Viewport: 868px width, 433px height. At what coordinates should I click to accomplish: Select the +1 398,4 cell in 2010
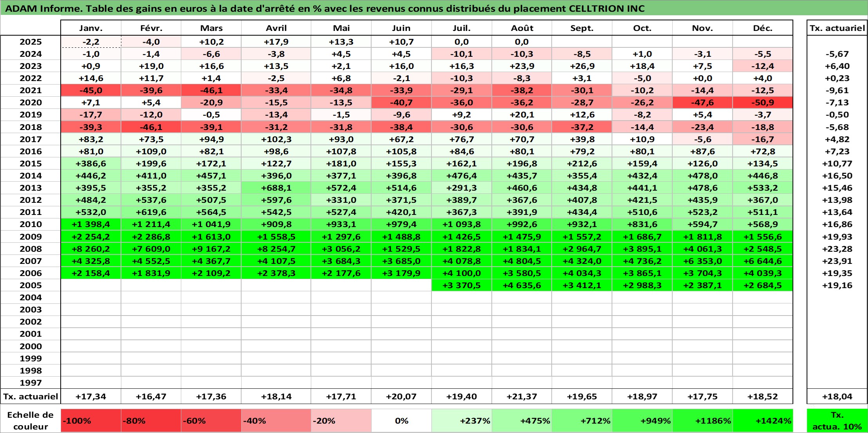coord(91,224)
